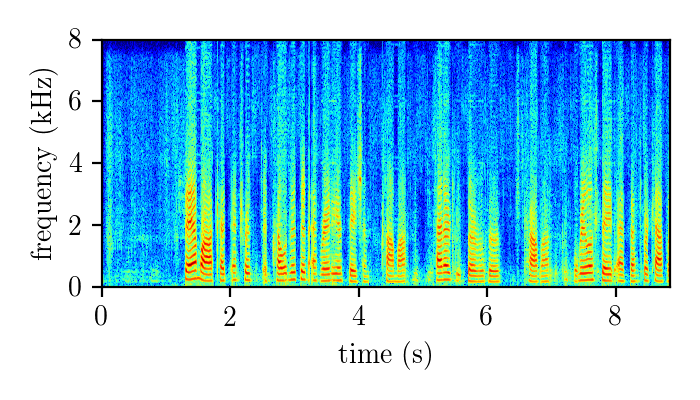Click the 'time (s)' x-axis label
700x400 pixels.
click(x=385, y=356)
